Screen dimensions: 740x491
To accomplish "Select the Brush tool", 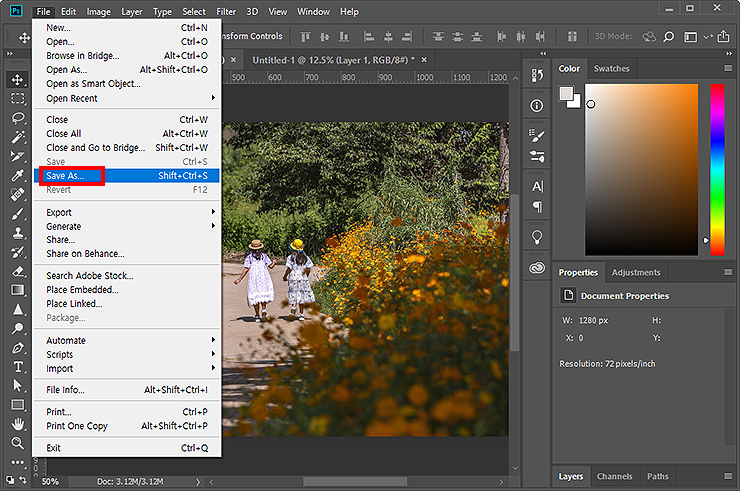I will pos(17,214).
